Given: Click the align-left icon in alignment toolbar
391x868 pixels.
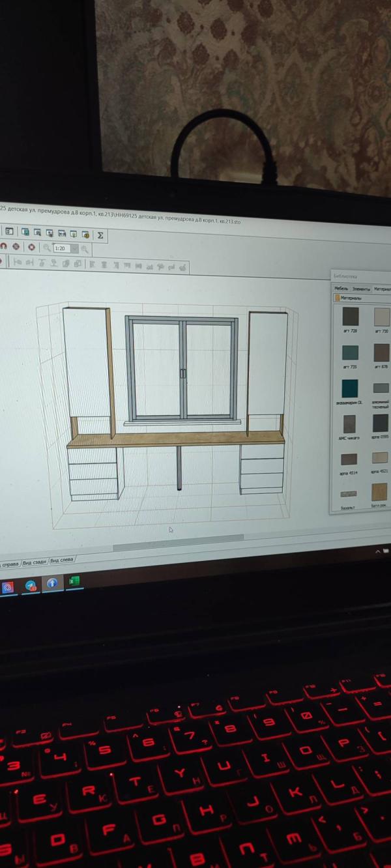Looking at the screenshot, I should 92,265.
